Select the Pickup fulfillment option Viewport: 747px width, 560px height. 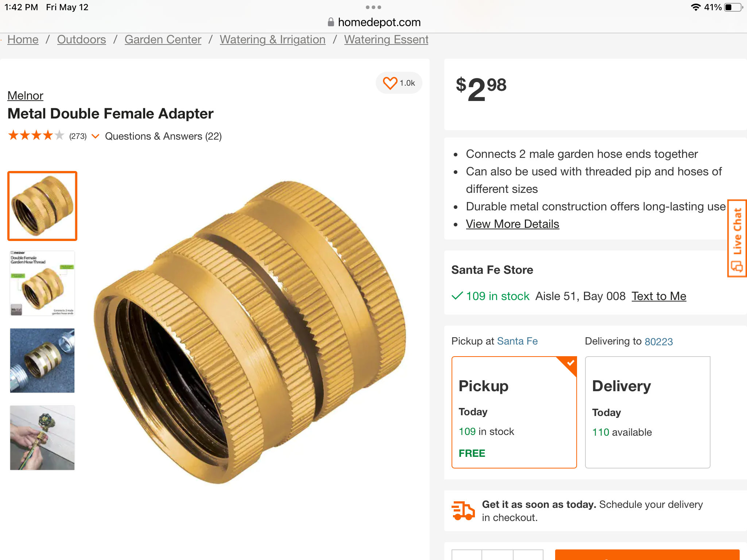tap(514, 412)
